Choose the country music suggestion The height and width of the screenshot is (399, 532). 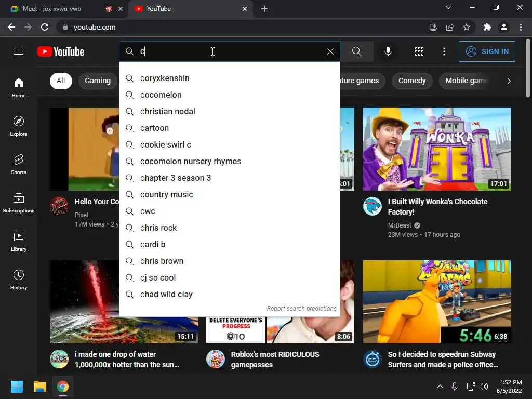tap(229, 194)
